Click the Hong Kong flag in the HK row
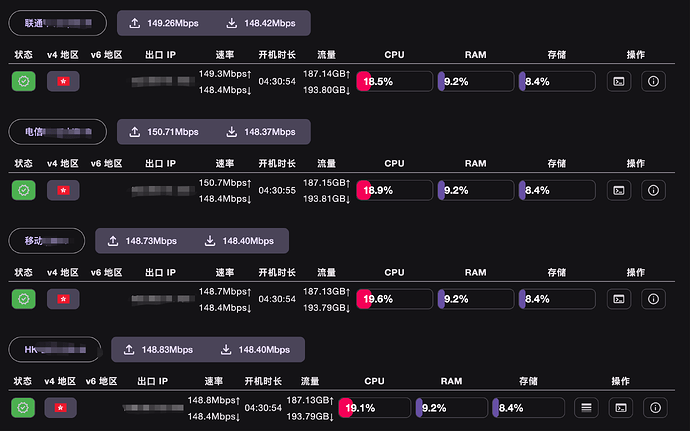 coord(61,407)
